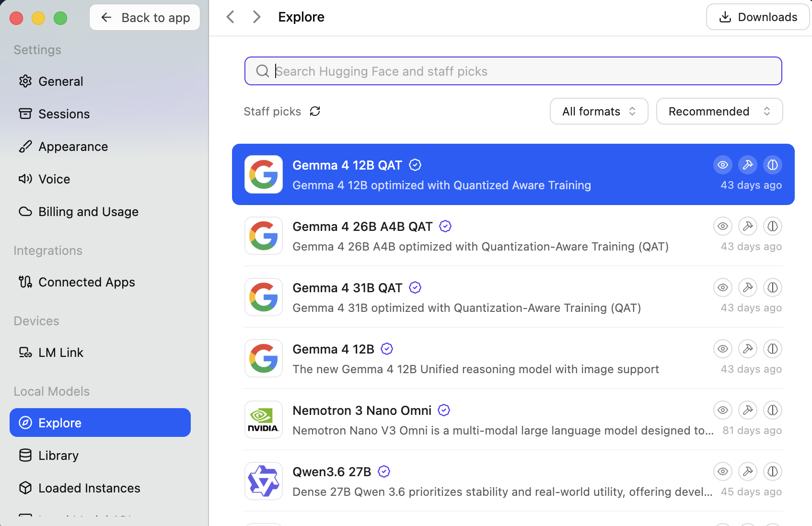Select the Nemotron 3 Nano Omni title
Screen dimensions: 812x526
(x=362, y=411)
